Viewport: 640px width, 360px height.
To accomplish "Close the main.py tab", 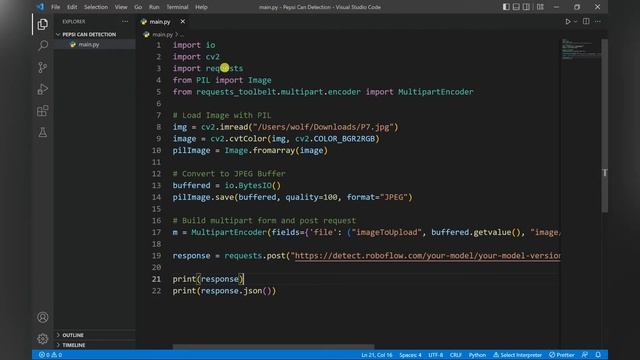I will click(183, 21).
